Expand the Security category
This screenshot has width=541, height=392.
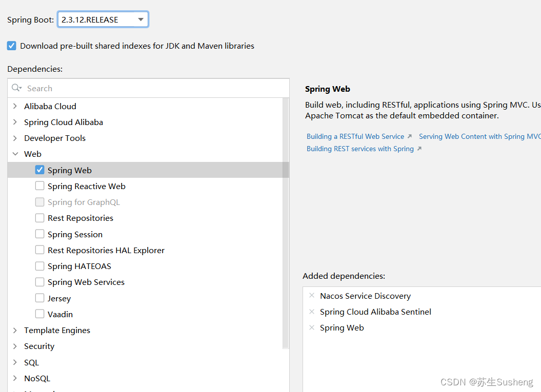coord(15,346)
